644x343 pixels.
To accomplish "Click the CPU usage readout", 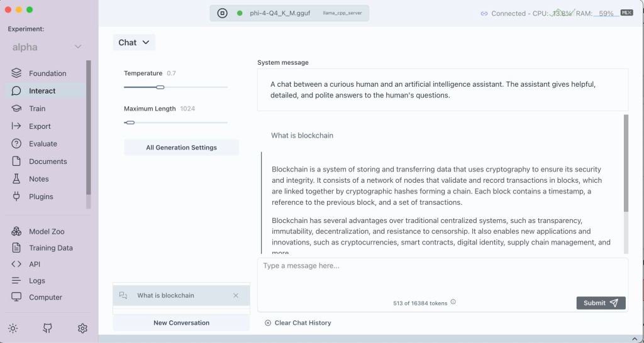I will (552, 13).
